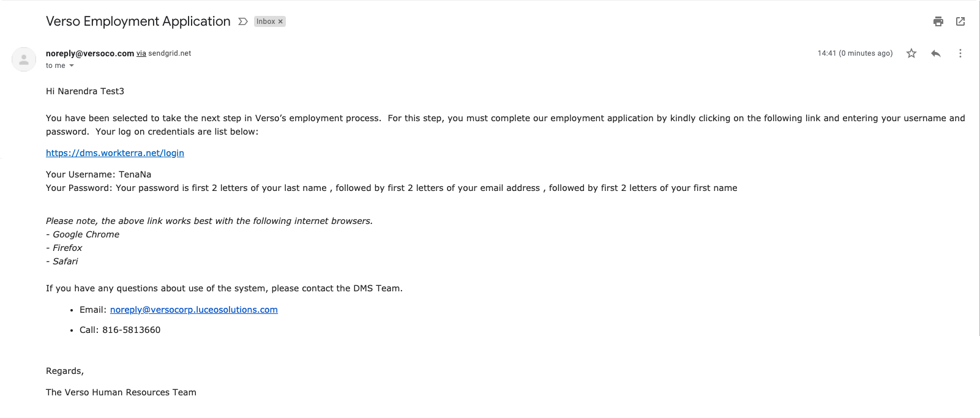
Task: Open the email in a new window
Action: point(960,21)
